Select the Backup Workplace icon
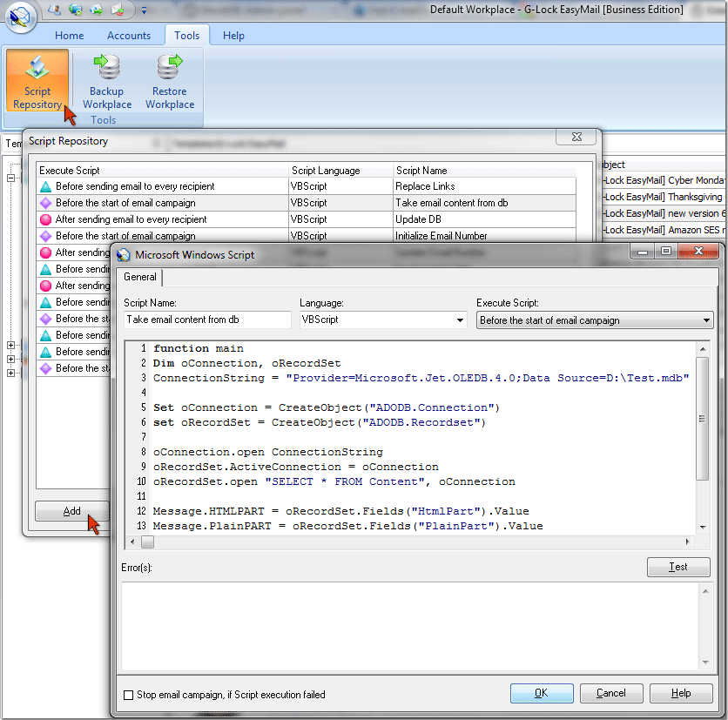The image size is (728, 720). [x=106, y=80]
